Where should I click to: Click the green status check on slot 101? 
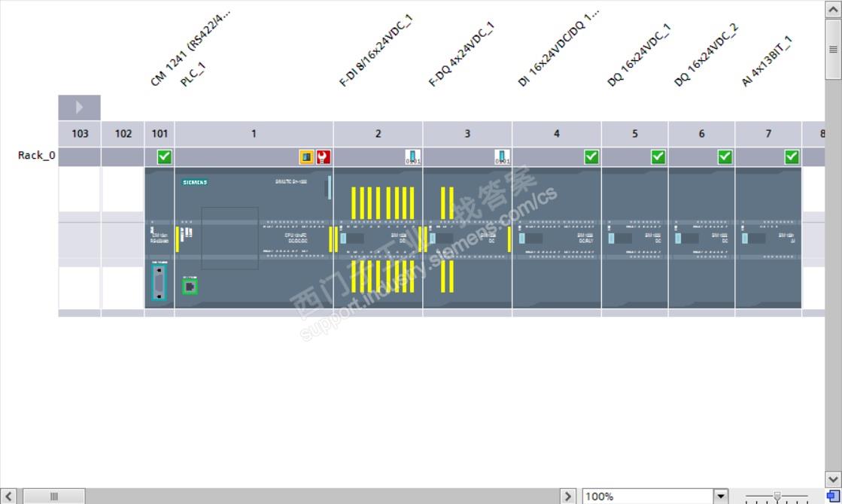click(164, 156)
